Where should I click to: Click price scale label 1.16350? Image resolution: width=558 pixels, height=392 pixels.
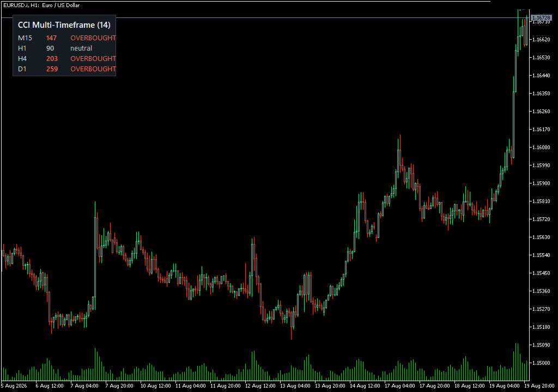click(x=541, y=94)
